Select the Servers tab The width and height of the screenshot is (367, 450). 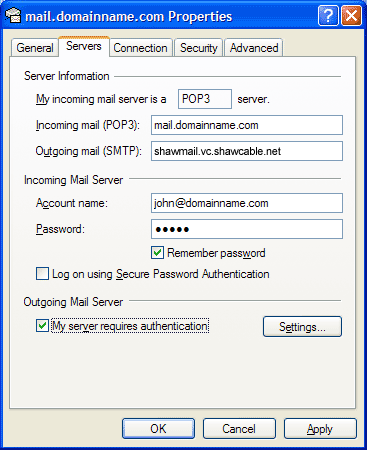[84, 46]
